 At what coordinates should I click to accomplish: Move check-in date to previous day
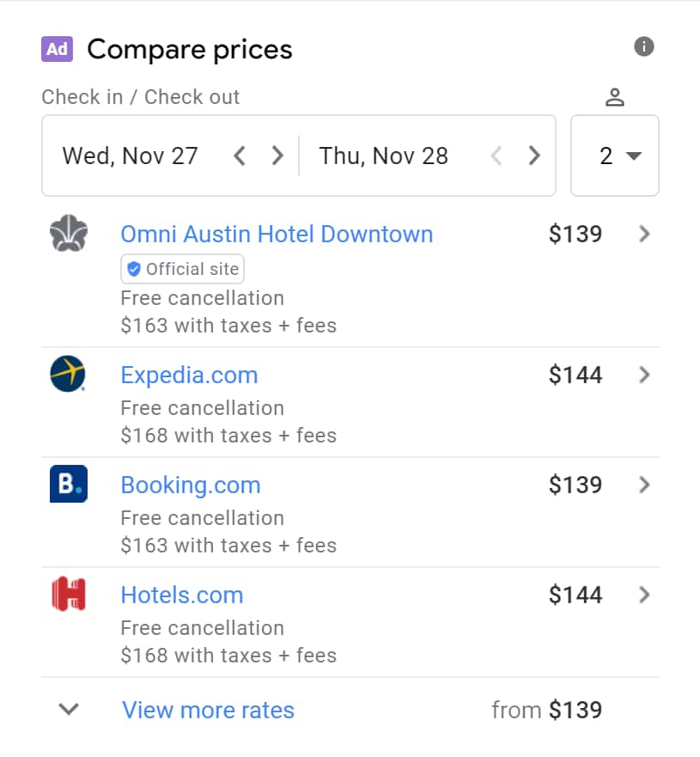(240, 156)
